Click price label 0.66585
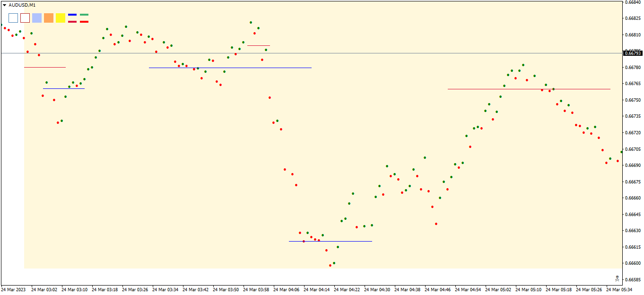Viewport: 644px width, 295px height. click(x=633, y=279)
